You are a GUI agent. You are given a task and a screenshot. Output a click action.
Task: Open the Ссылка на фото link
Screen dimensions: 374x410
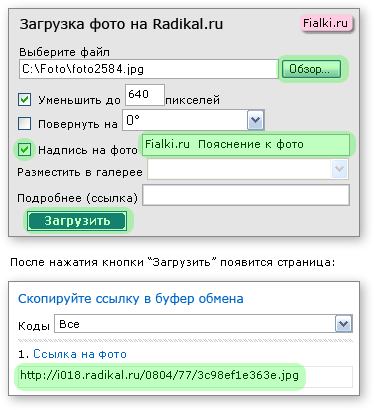click(x=80, y=354)
